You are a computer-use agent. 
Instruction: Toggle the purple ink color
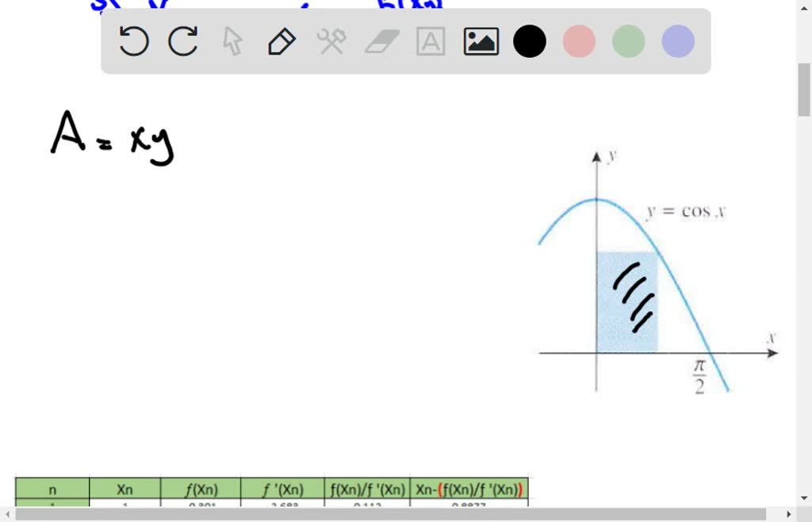(676, 41)
